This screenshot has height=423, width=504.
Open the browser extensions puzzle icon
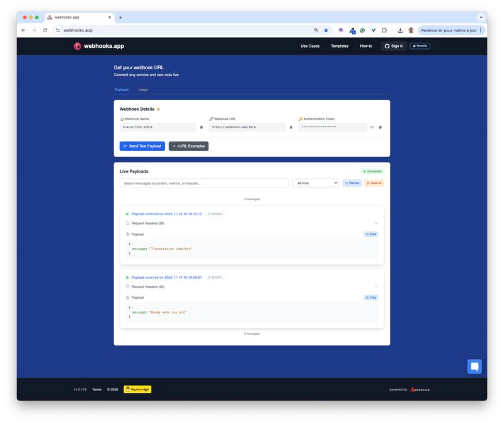384,30
